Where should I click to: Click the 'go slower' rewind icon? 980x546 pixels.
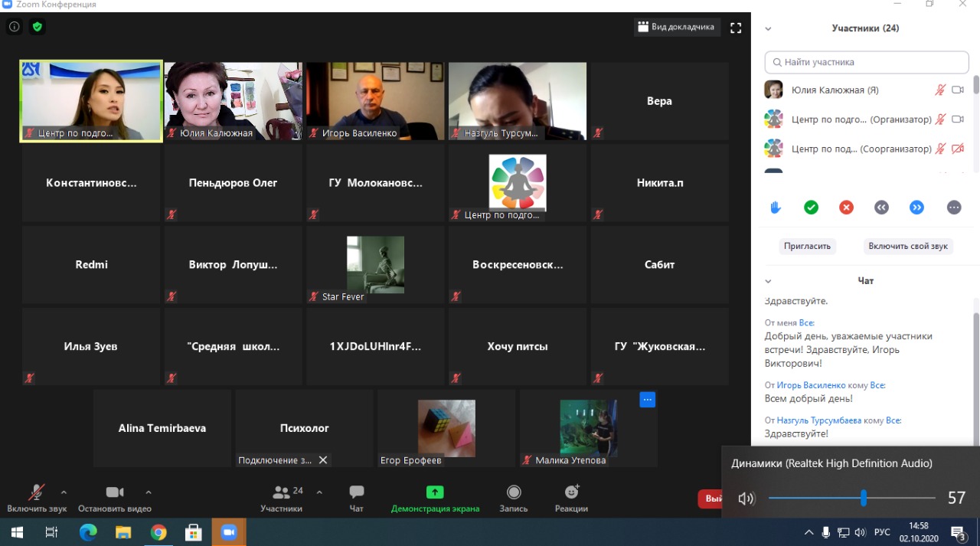tap(881, 208)
